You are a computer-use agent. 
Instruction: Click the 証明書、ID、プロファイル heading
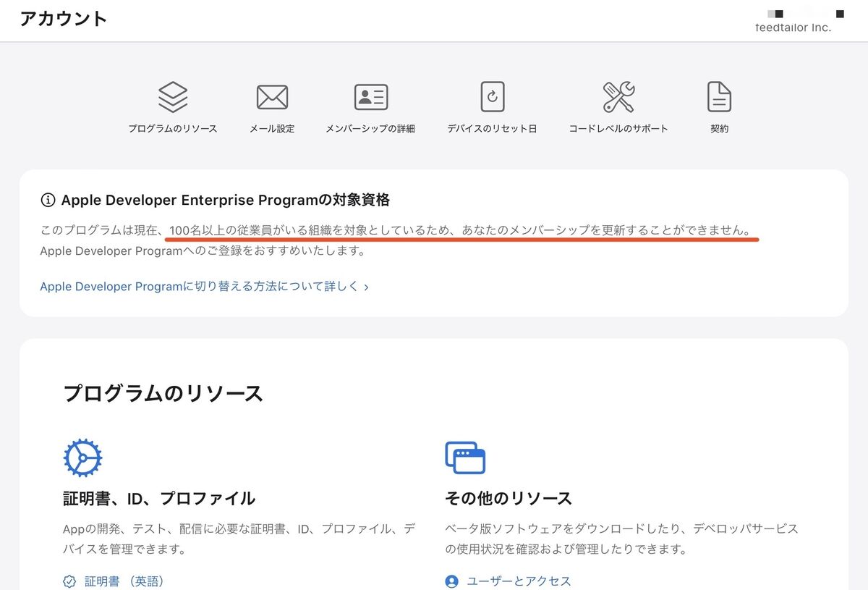pos(159,499)
